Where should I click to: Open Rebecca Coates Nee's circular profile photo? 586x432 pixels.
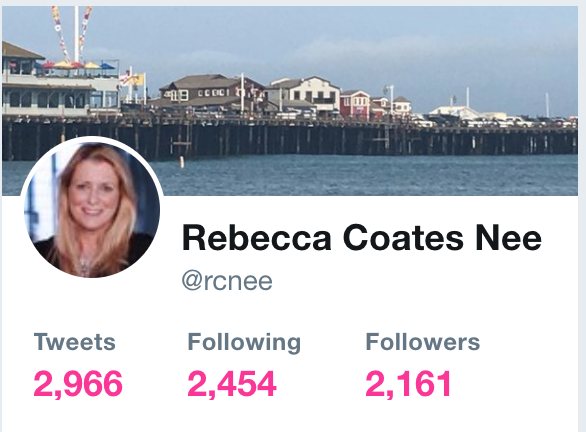point(92,209)
